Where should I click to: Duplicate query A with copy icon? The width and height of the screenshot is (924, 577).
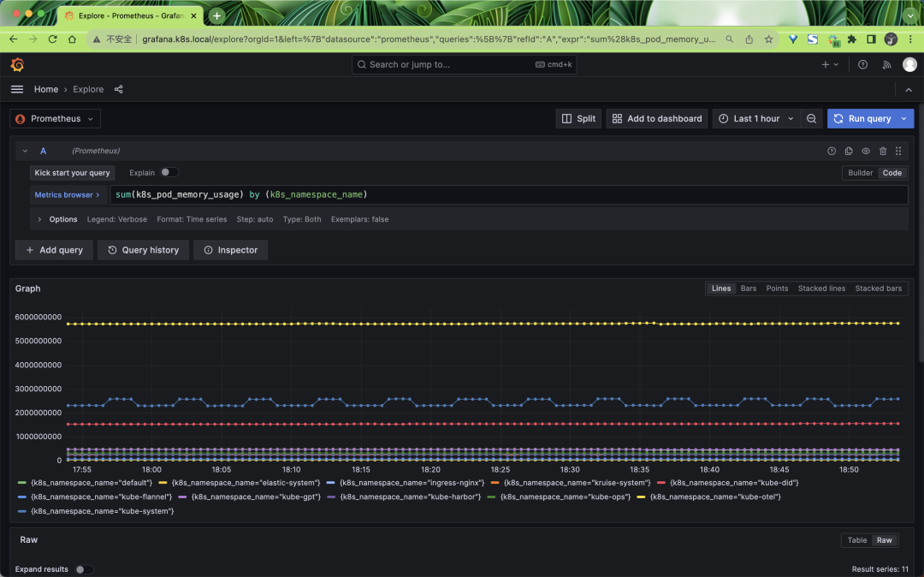849,151
